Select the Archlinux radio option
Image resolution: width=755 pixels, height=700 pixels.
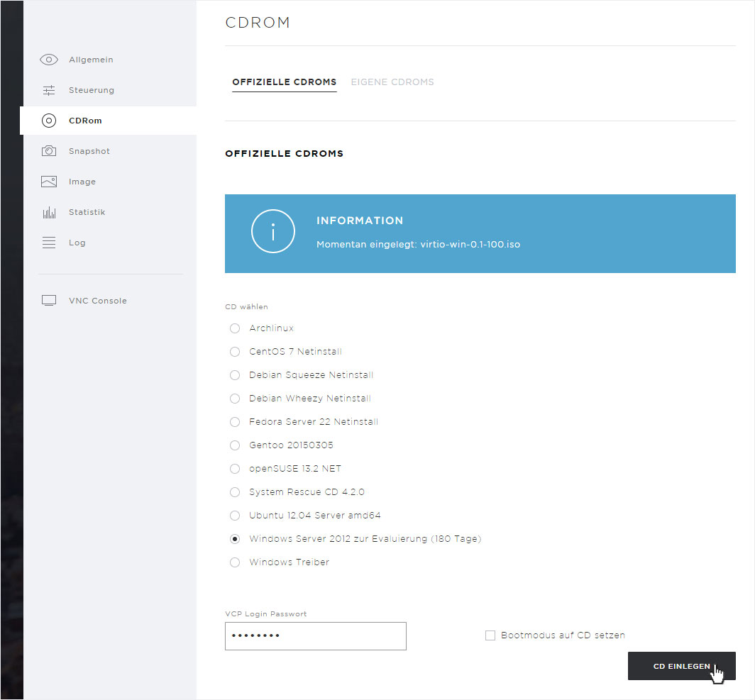(235, 328)
